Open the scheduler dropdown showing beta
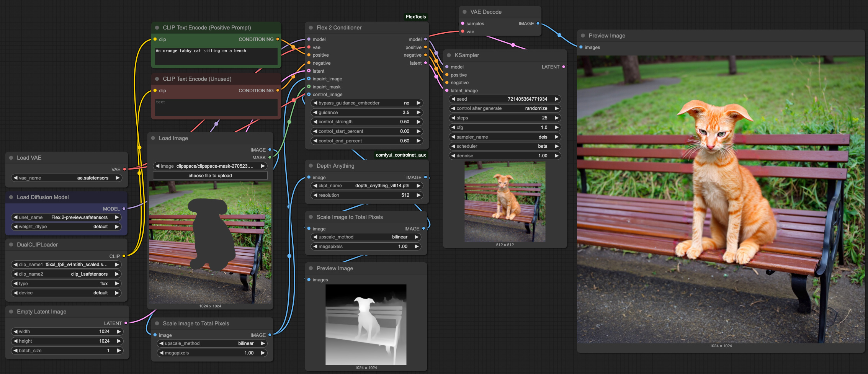 point(505,146)
